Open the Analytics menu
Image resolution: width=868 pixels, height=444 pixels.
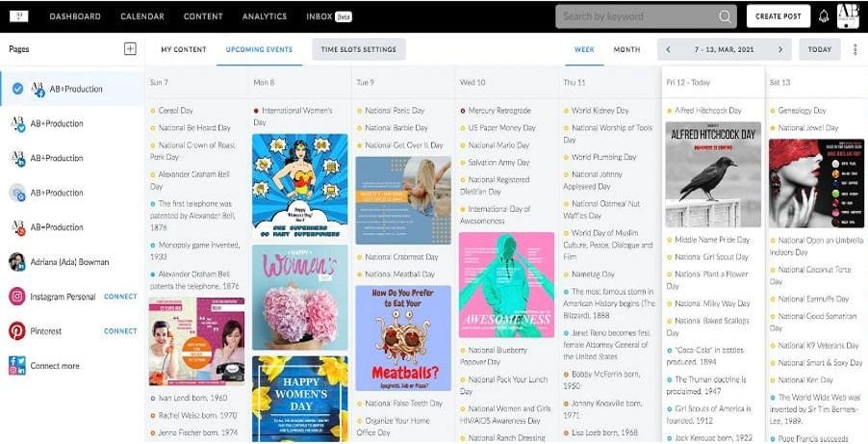point(265,16)
